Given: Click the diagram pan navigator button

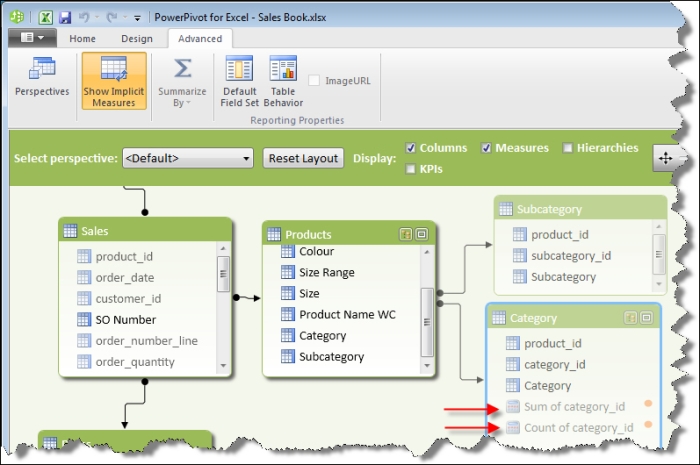Looking at the screenshot, I should click(x=665, y=158).
